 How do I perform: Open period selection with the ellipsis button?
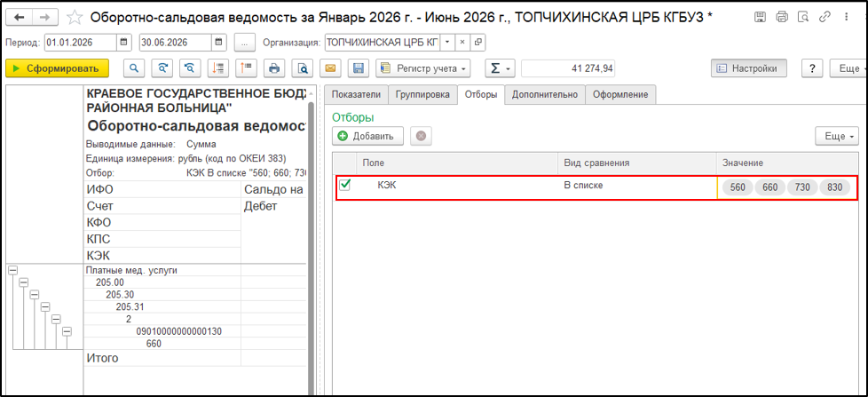point(244,42)
